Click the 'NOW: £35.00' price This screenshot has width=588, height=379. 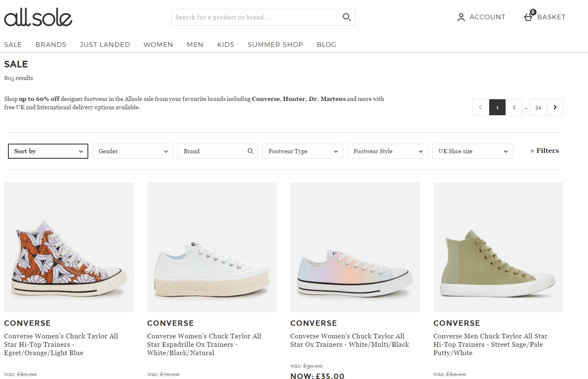click(318, 376)
